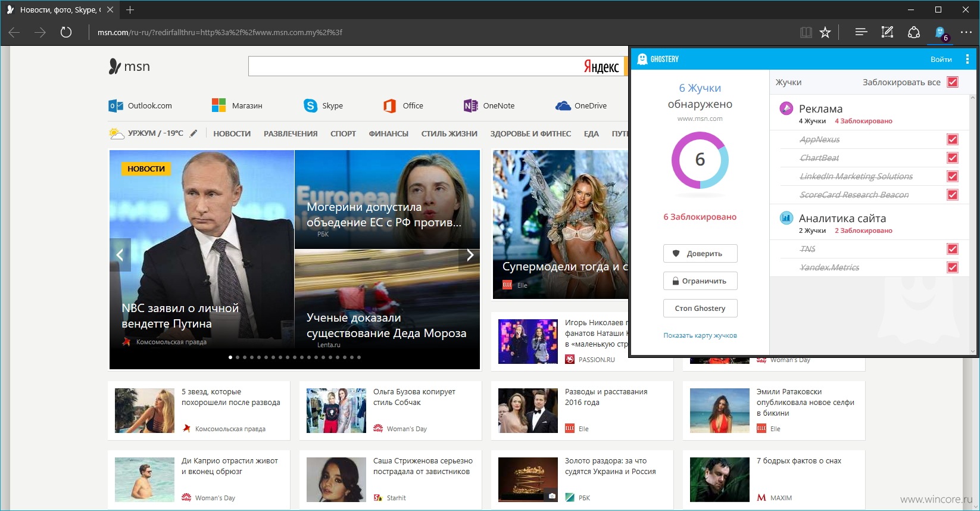Open Ghostery panel options menu
This screenshot has height=511, width=980.
coord(967,59)
